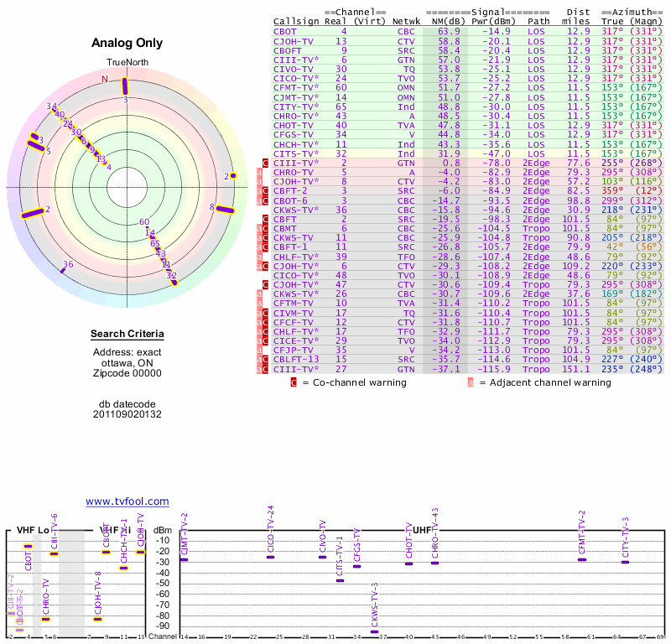
Task: Click the channel 8 marker on the radar plot
Action: pos(224,210)
